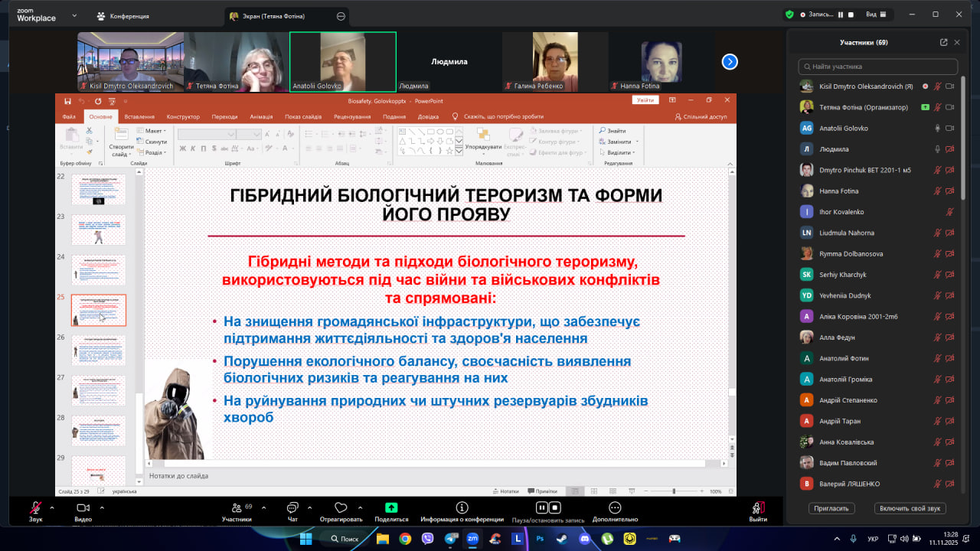
Task: Toggle camera with the Видео button
Action: pos(83,507)
